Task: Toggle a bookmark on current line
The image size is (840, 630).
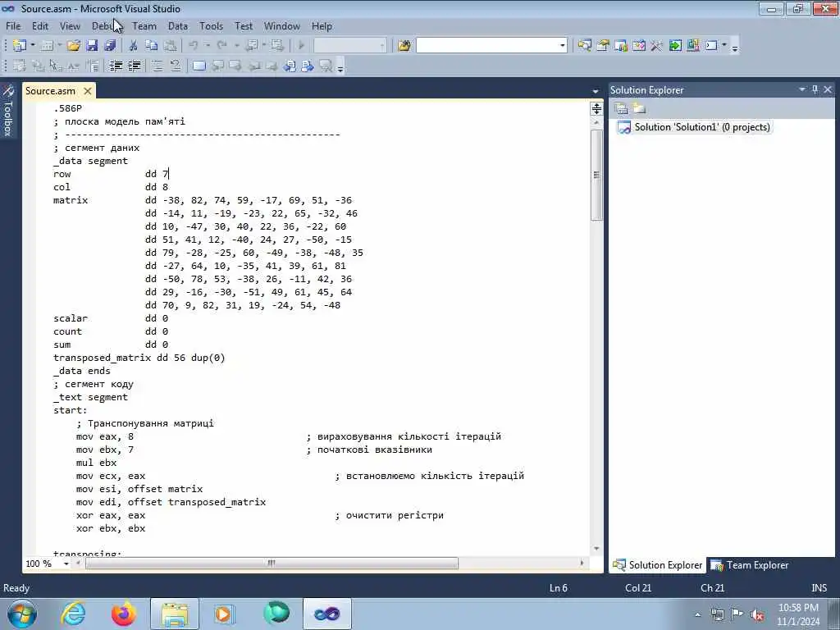Action: click(199, 66)
